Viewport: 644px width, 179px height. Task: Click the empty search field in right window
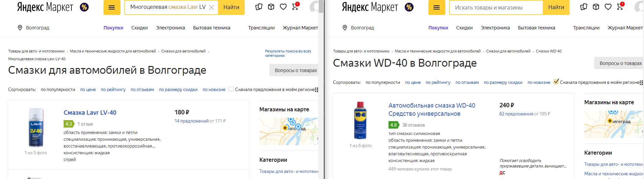click(x=496, y=7)
